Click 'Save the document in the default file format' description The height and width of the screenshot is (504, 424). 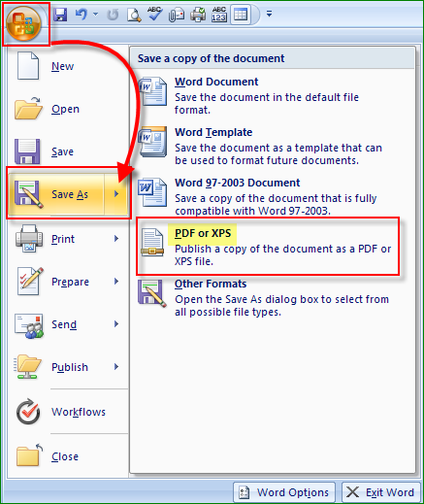tap(267, 104)
